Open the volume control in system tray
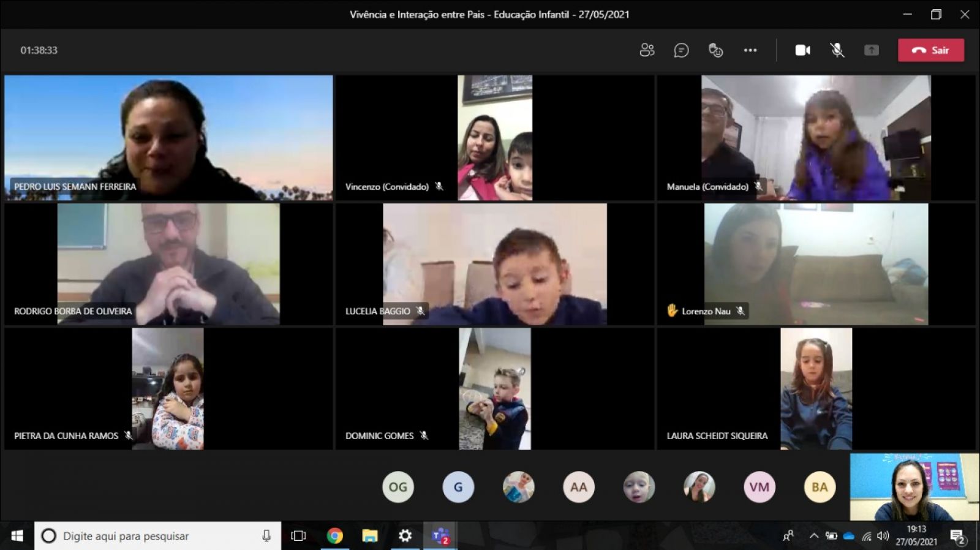Screen dimensions: 980x550 tap(883, 536)
